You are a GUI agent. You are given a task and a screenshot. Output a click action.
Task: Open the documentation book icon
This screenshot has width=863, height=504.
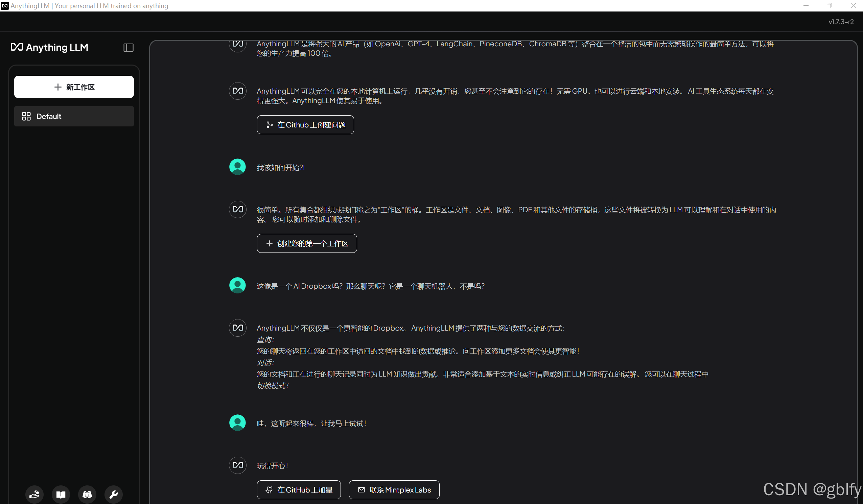(61, 495)
